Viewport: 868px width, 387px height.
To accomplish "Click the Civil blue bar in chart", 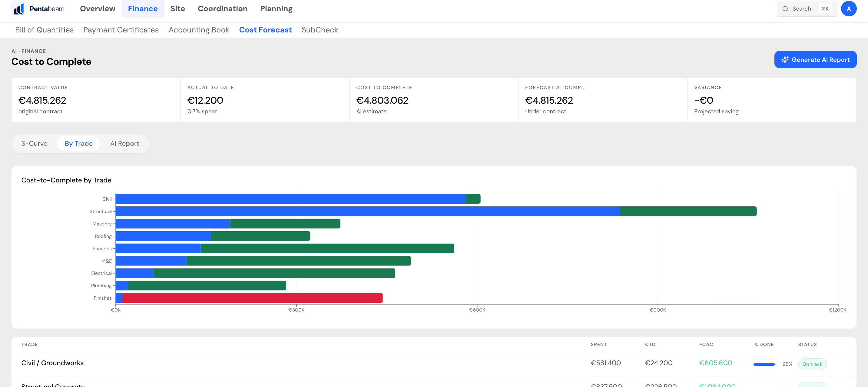I will coord(291,199).
